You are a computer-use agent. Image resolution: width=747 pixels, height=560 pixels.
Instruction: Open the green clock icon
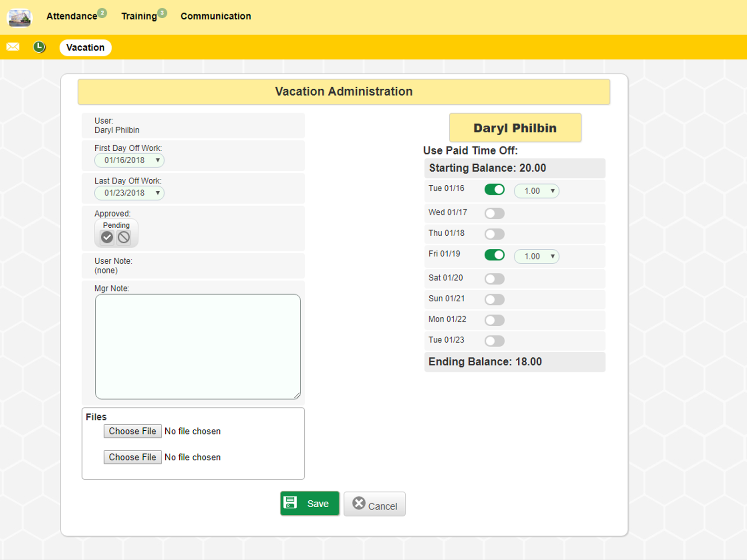point(39,47)
